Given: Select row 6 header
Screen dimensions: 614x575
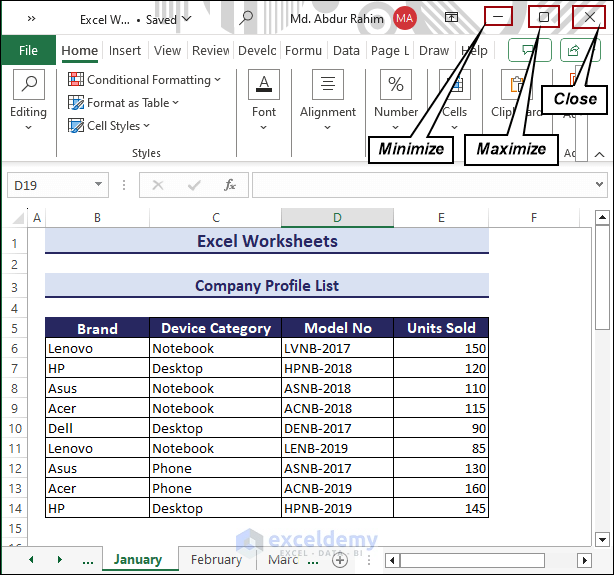Looking at the screenshot, I should 14,348.
